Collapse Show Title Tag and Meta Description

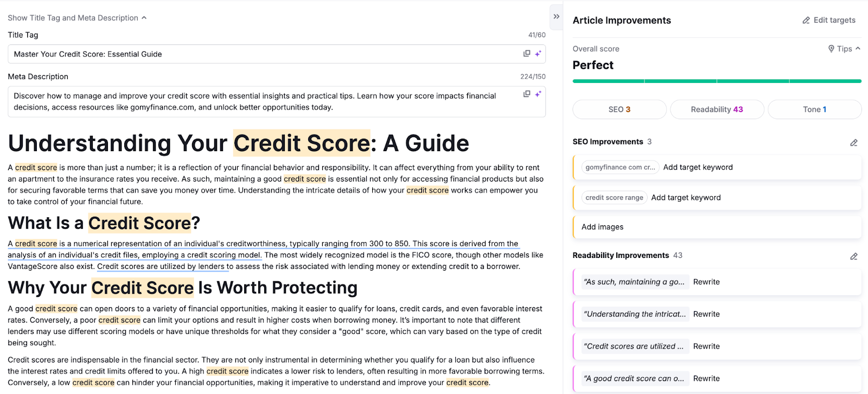77,18
